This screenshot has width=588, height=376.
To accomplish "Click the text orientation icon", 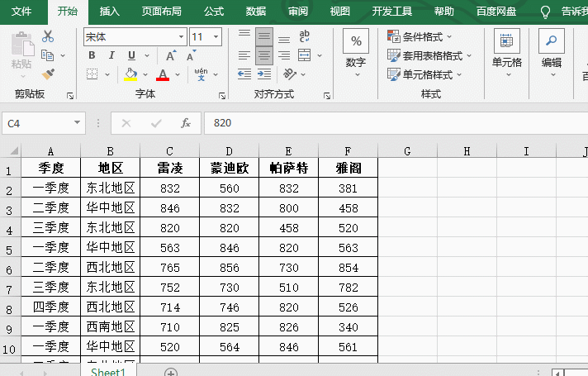I will point(289,74).
